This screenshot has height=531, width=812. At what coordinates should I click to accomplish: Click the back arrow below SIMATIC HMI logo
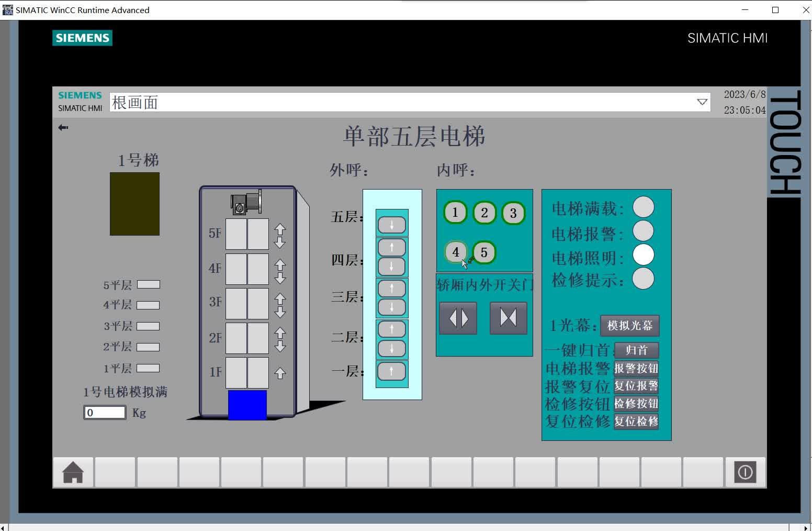pyautogui.click(x=63, y=127)
